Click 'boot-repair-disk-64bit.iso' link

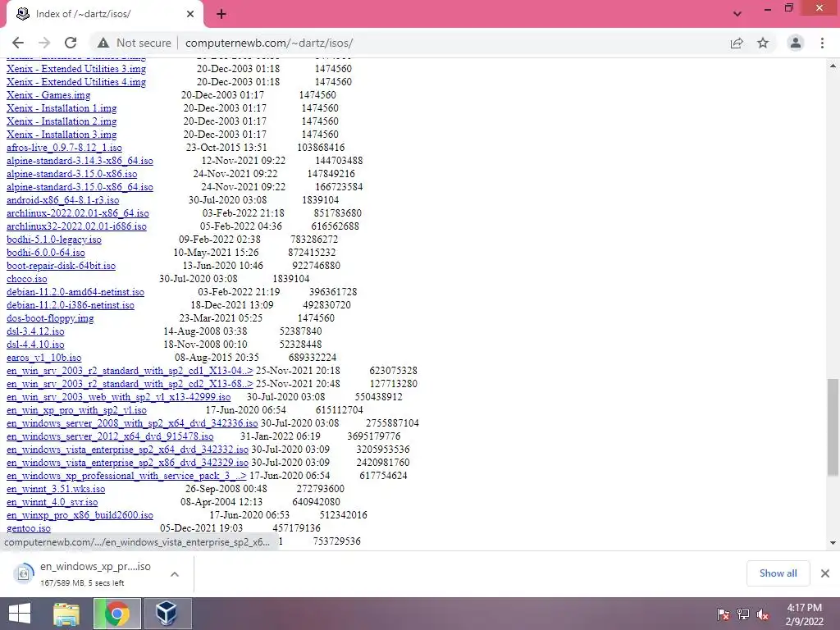61,266
